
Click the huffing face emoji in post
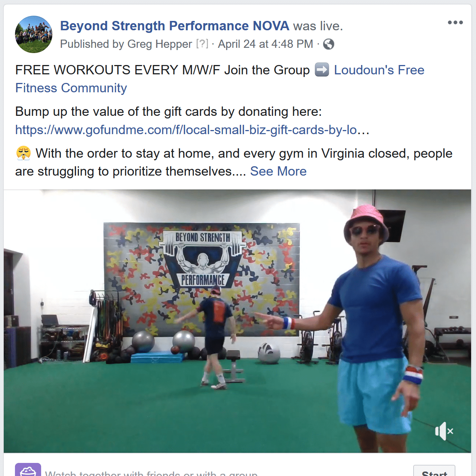coord(23,153)
